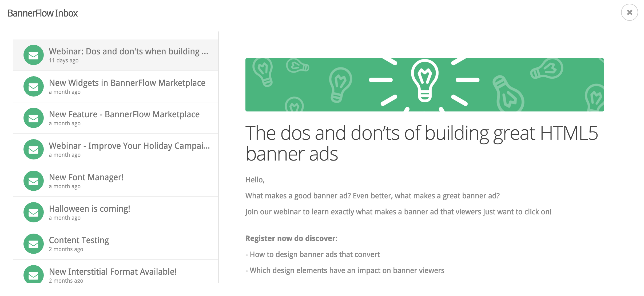Image resolution: width=644 pixels, height=296 pixels.
Task: Click envelope icon beside New Font Manager
Action: 33,181
